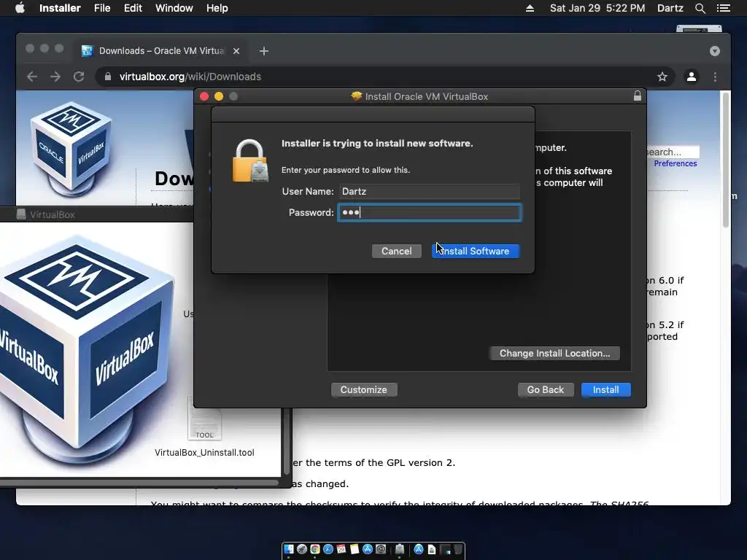Open the Window menu

[x=174, y=8]
